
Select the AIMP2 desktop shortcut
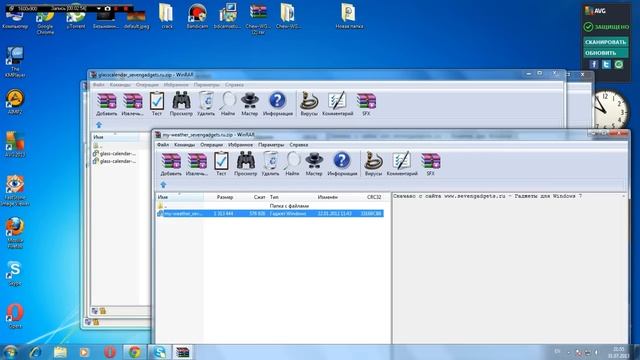coord(15,102)
